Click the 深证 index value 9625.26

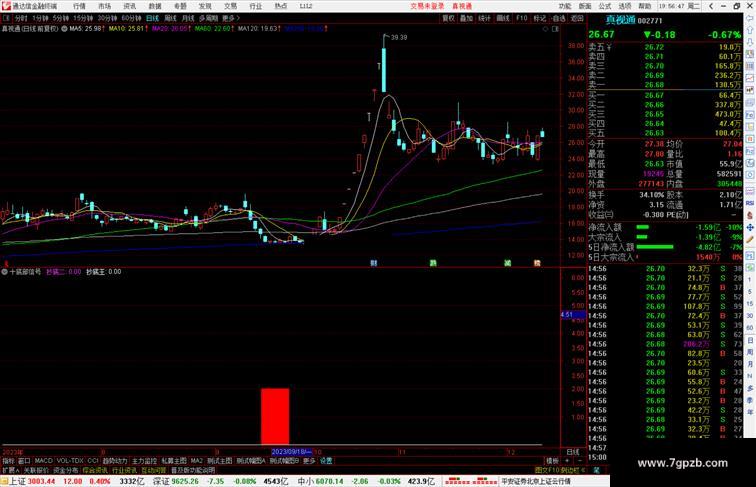pyautogui.click(x=185, y=481)
